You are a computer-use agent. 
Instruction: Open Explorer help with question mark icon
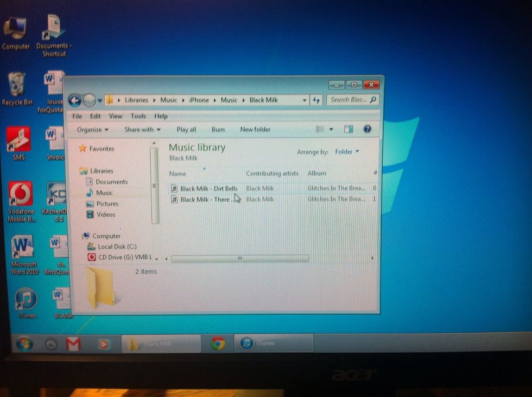point(367,129)
